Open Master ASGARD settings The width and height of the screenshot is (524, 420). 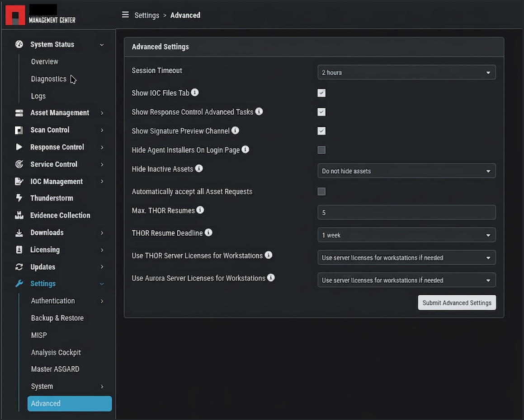tap(55, 369)
